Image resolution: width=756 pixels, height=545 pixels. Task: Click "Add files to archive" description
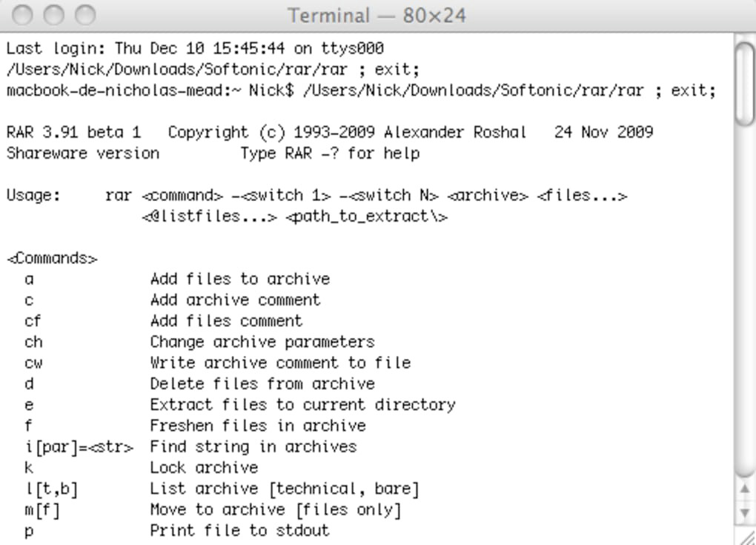(239, 280)
